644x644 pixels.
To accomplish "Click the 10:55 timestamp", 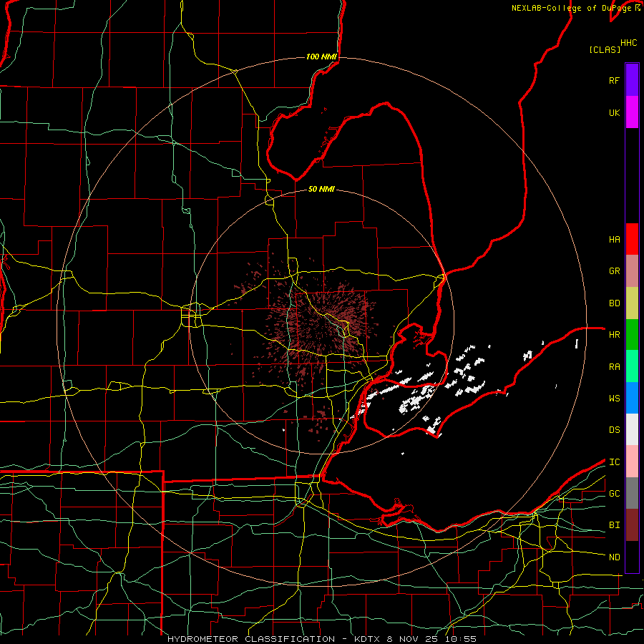I will coord(460,639).
